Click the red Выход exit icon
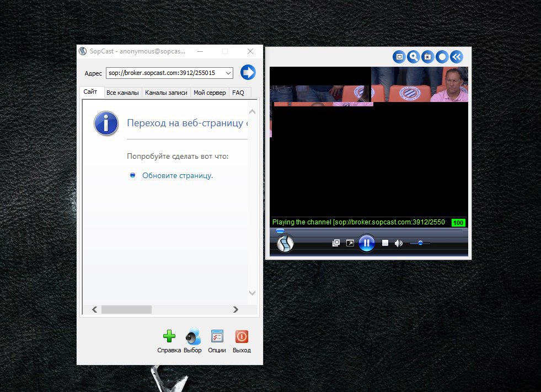541x392 pixels. click(242, 336)
